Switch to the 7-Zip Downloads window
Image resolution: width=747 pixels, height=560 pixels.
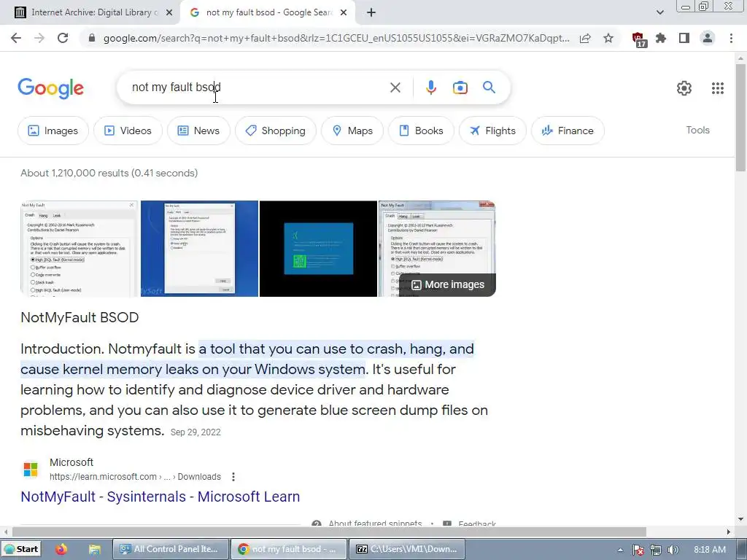pyautogui.click(x=406, y=549)
